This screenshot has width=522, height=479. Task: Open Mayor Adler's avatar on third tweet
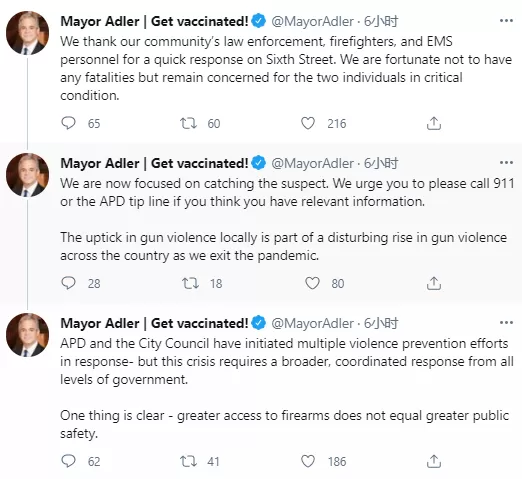coord(27,335)
